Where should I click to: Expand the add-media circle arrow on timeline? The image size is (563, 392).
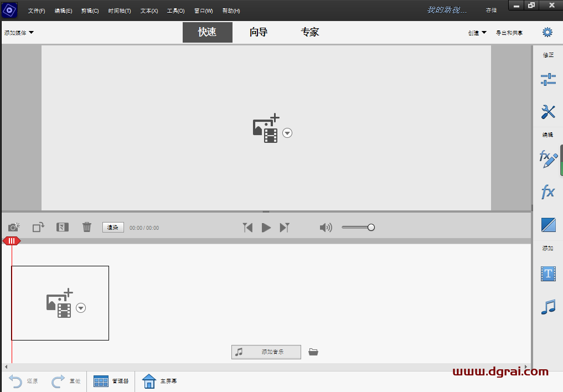pyautogui.click(x=81, y=308)
